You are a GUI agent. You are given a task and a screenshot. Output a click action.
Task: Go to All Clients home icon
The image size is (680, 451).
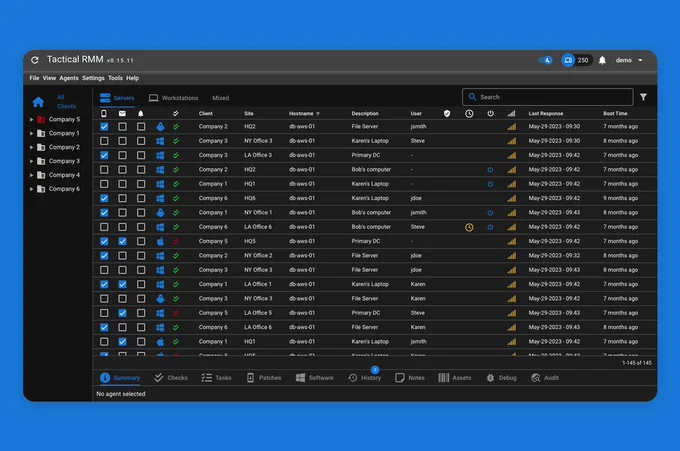click(x=38, y=102)
